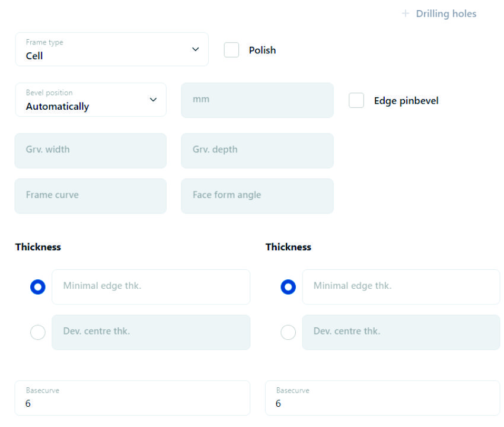Select right Dev. centre thk. radio button

[x=288, y=332]
